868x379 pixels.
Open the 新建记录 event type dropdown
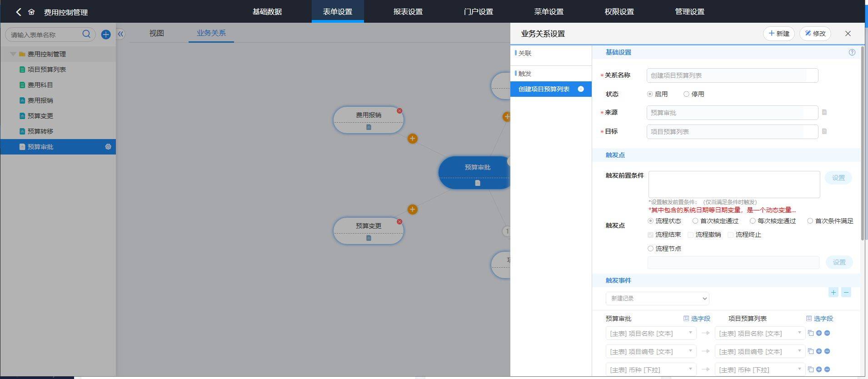[657, 299]
